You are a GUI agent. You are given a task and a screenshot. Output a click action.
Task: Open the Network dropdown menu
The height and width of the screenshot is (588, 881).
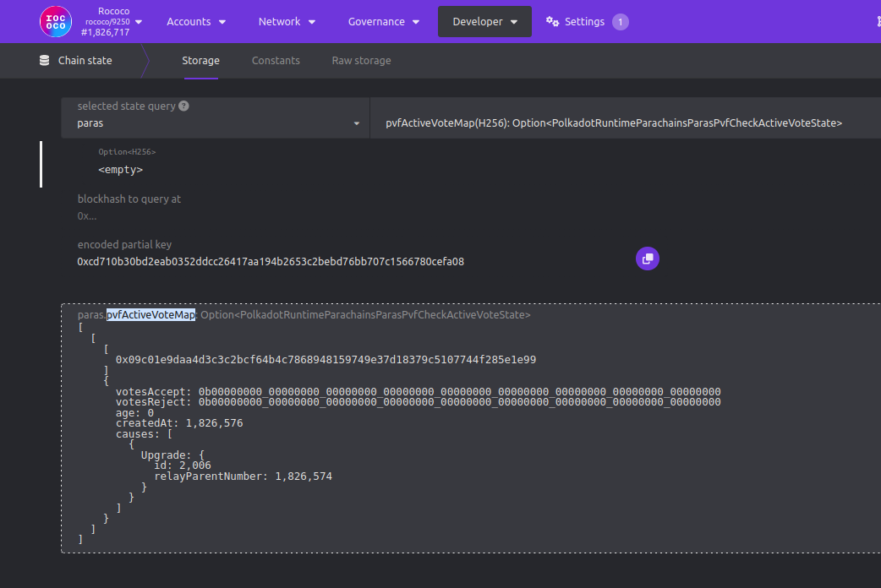click(287, 21)
